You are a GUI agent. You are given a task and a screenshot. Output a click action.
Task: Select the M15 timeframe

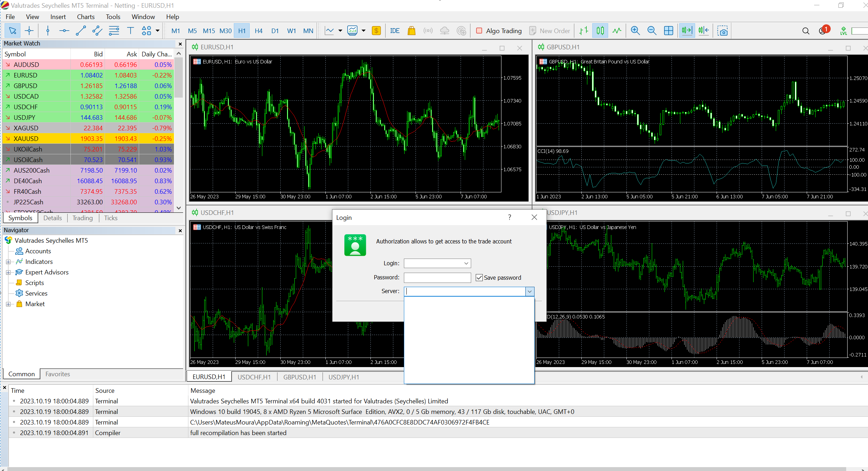pos(209,31)
